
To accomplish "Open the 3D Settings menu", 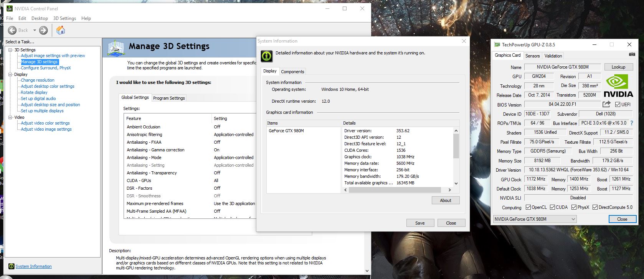I will (x=64, y=18).
